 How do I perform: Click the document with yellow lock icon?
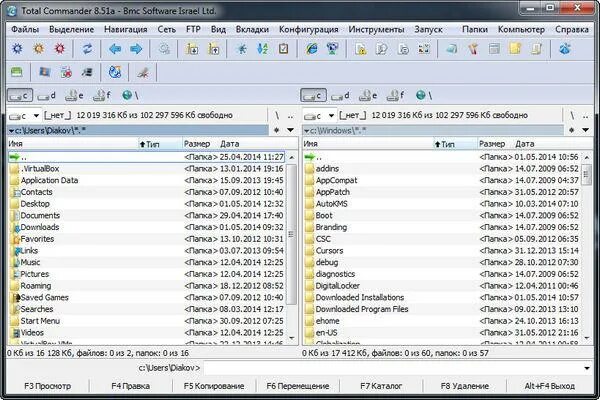coord(360,49)
